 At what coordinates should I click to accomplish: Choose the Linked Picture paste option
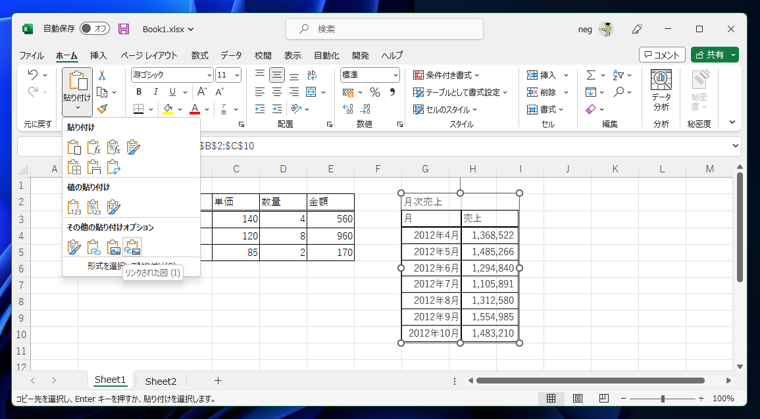[x=132, y=247]
